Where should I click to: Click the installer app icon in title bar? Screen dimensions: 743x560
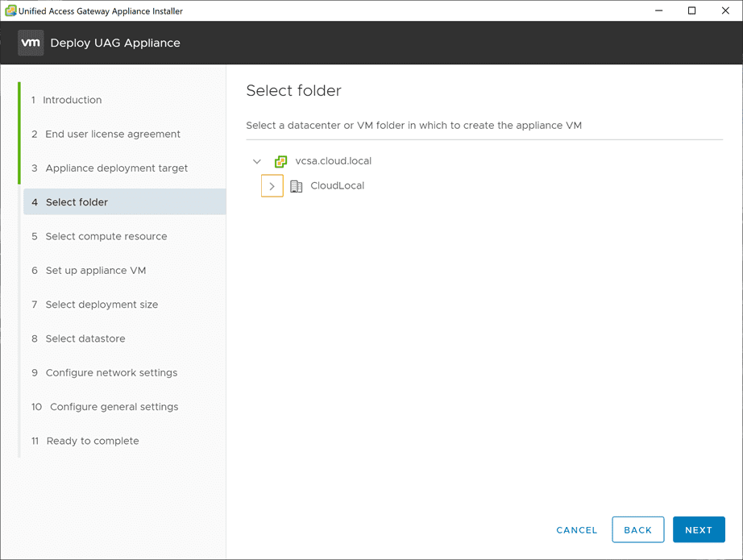(10, 10)
